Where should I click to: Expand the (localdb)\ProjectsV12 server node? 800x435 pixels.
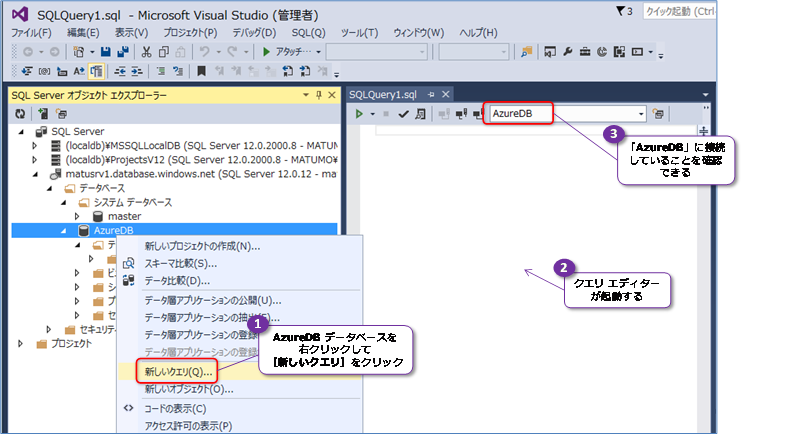(35, 160)
